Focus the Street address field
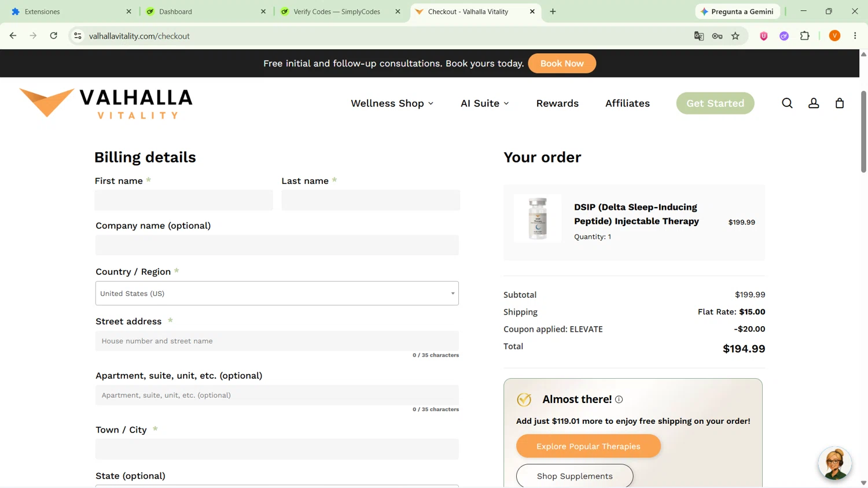868x488 pixels. (277, 341)
